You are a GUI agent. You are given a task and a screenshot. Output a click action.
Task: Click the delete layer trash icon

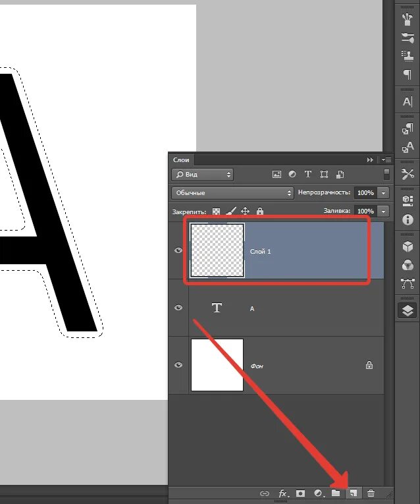(x=371, y=493)
